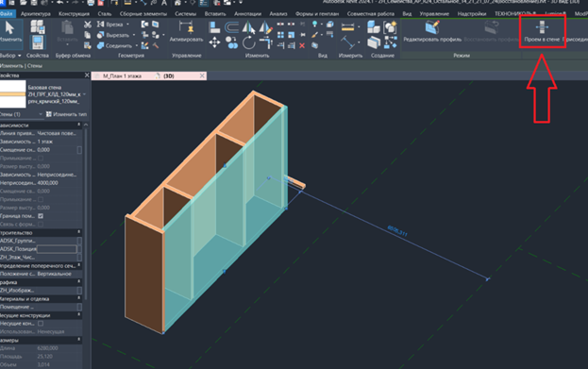This screenshot has height=369, width=588.
Task: Click Проем в стене (Wall Opening) tool
Action: coord(542,31)
